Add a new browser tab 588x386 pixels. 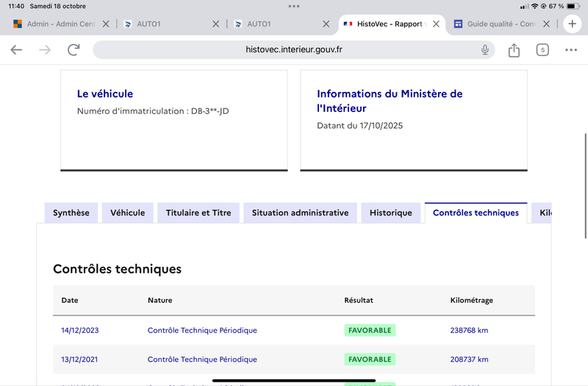coord(573,24)
